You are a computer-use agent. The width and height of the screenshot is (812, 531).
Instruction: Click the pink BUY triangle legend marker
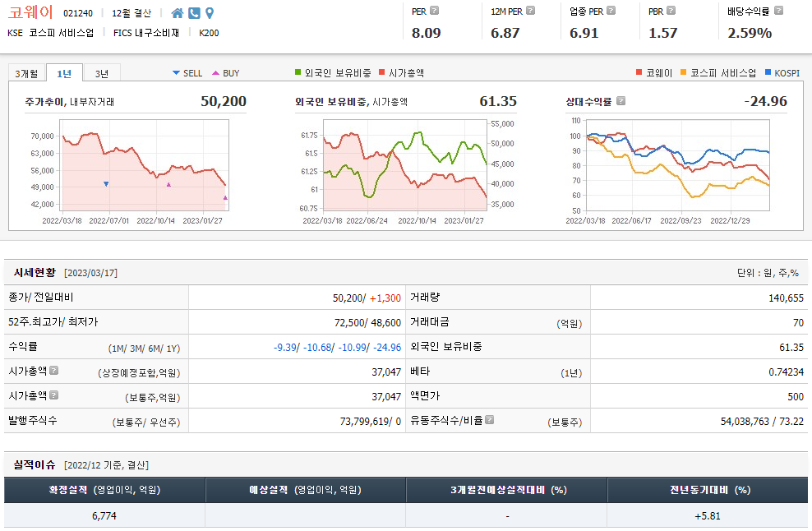[x=215, y=73]
